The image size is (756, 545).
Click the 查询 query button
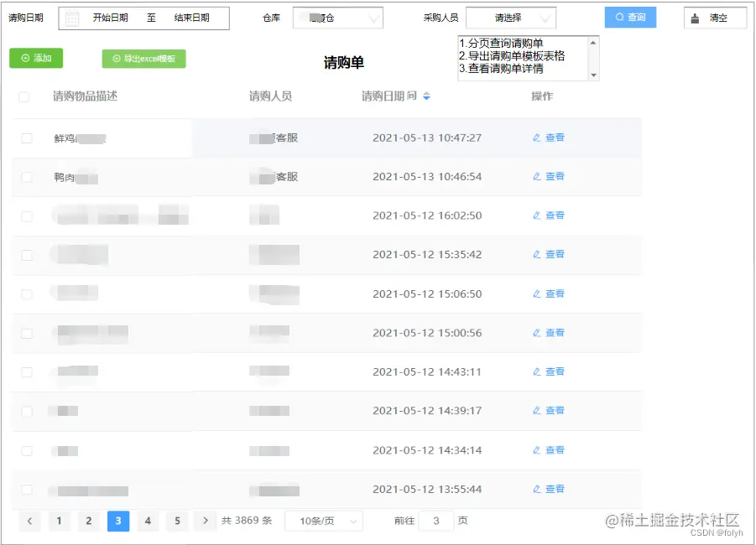[630, 17]
